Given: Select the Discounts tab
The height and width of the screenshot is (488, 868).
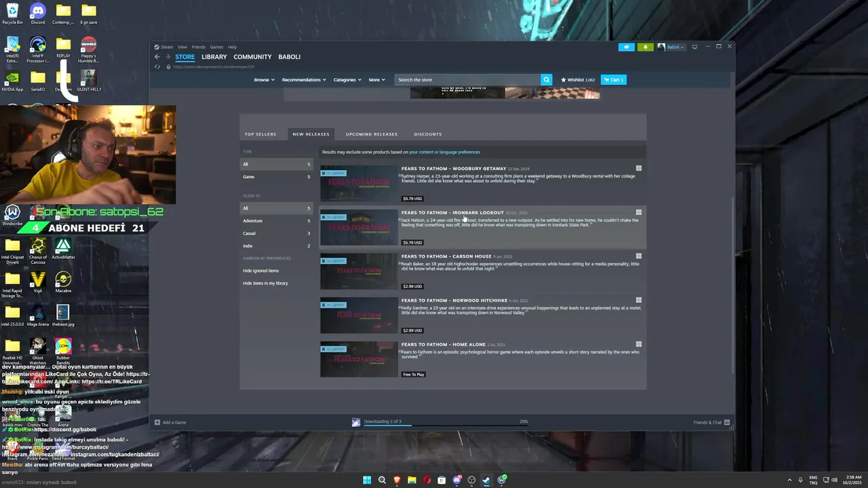Looking at the screenshot, I should [x=428, y=134].
